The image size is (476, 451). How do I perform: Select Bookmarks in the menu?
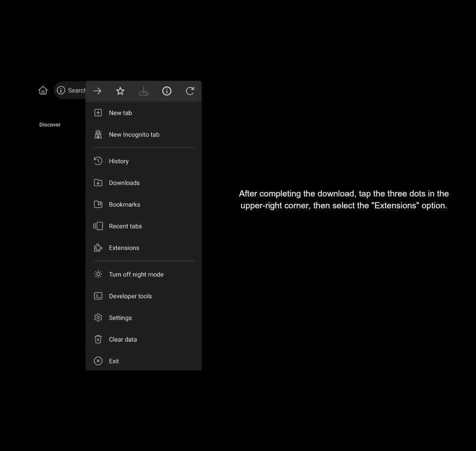point(124,204)
